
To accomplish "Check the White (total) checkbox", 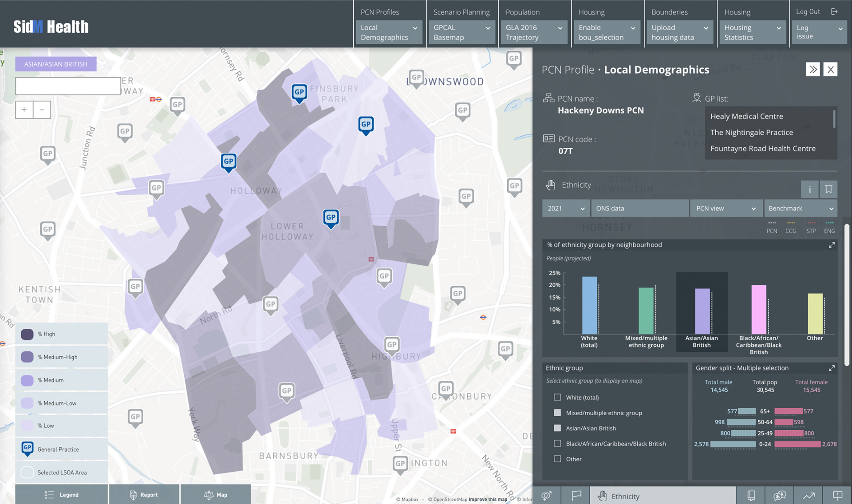I will (557, 398).
